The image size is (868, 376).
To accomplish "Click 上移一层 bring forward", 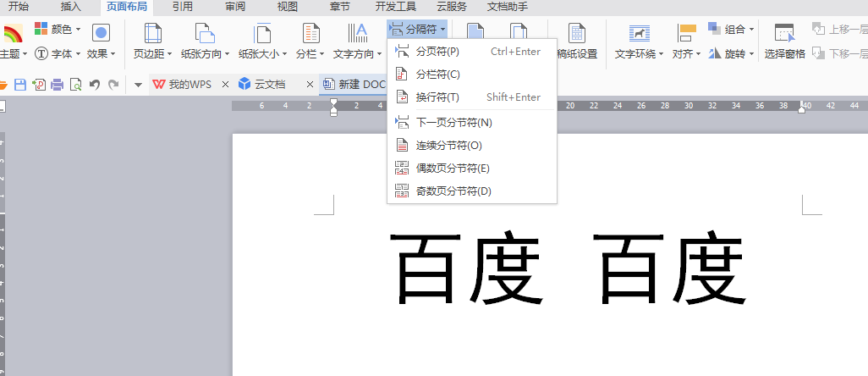I will tap(840, 29).
